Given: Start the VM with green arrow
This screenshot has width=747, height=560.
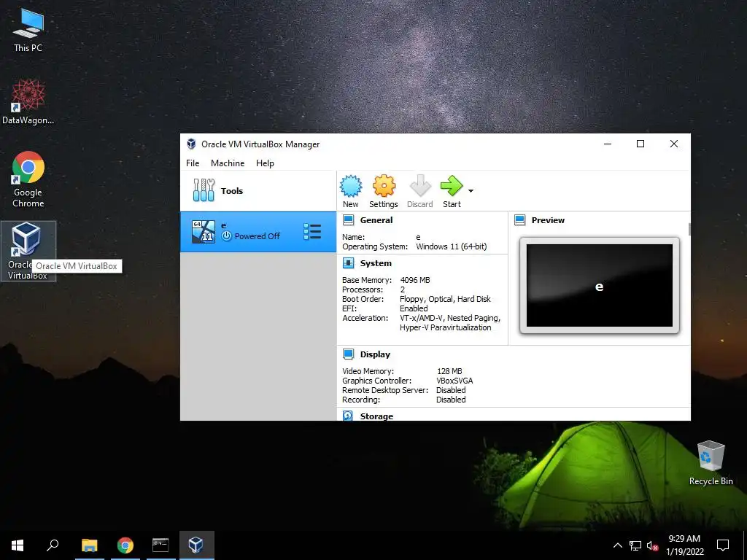Looking at the screenshot, I should point(452,186).
